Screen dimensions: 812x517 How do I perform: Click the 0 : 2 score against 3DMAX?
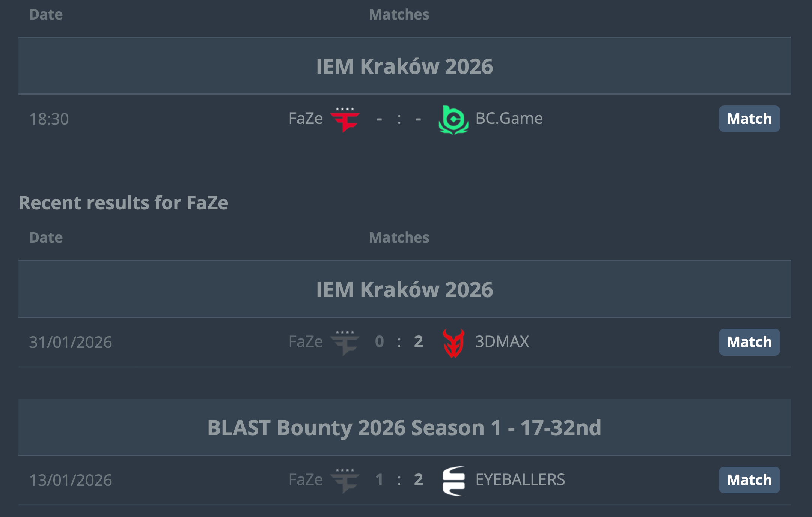click(x=399, y=342)
